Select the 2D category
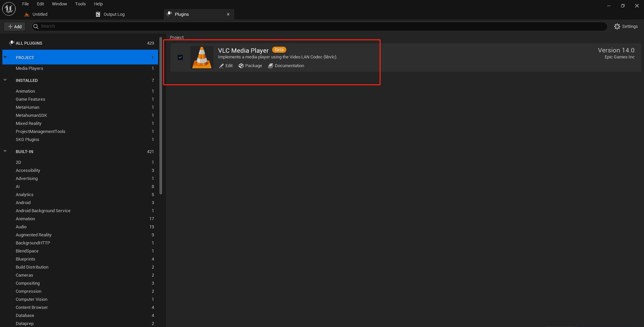Image resolution: width=644 pixels, height=327 pixels. 80,162
